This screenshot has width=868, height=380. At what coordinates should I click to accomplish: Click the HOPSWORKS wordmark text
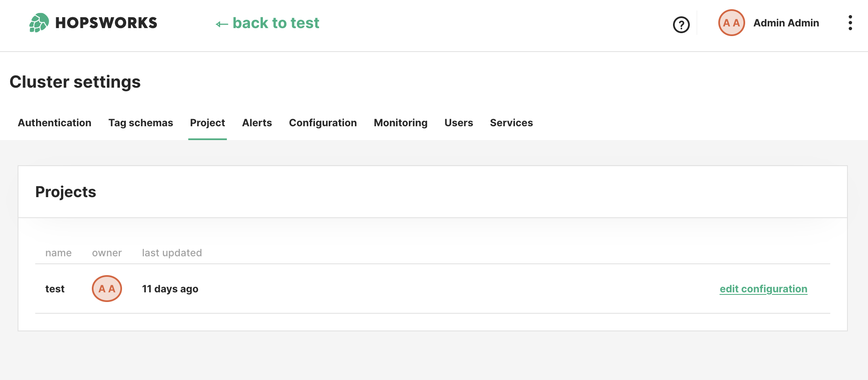[x=106, y=23]
